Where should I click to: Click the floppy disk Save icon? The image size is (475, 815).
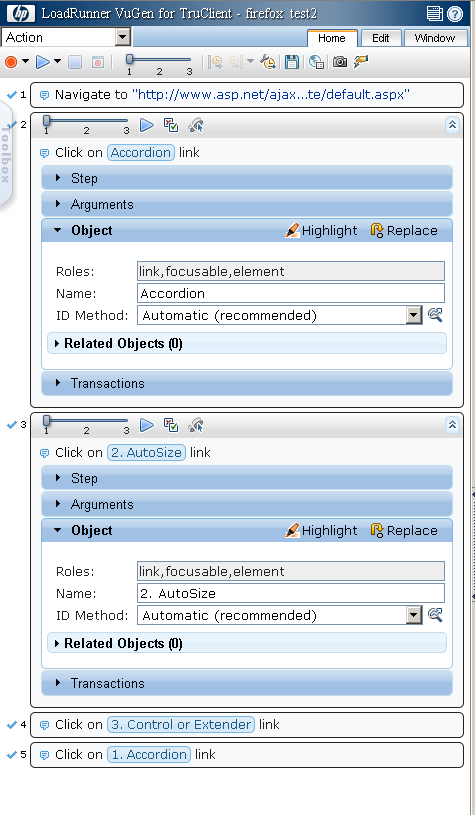(x=292, y=62)
